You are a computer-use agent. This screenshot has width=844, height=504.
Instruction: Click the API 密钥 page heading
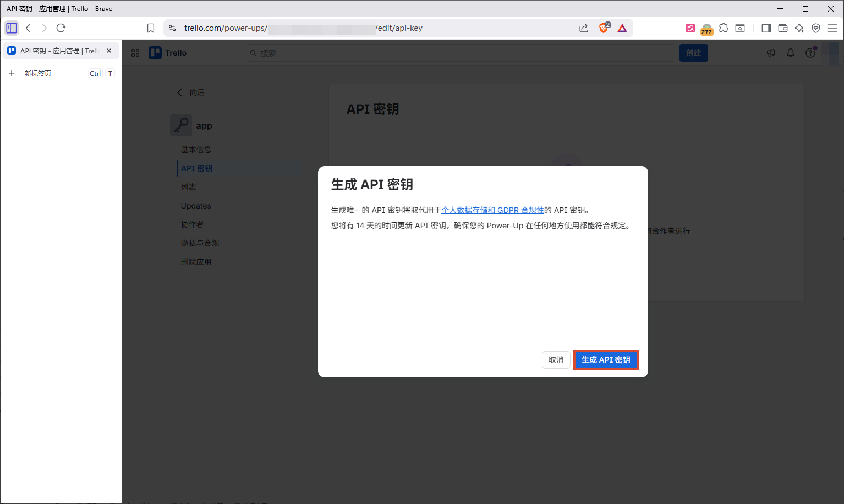372,109
